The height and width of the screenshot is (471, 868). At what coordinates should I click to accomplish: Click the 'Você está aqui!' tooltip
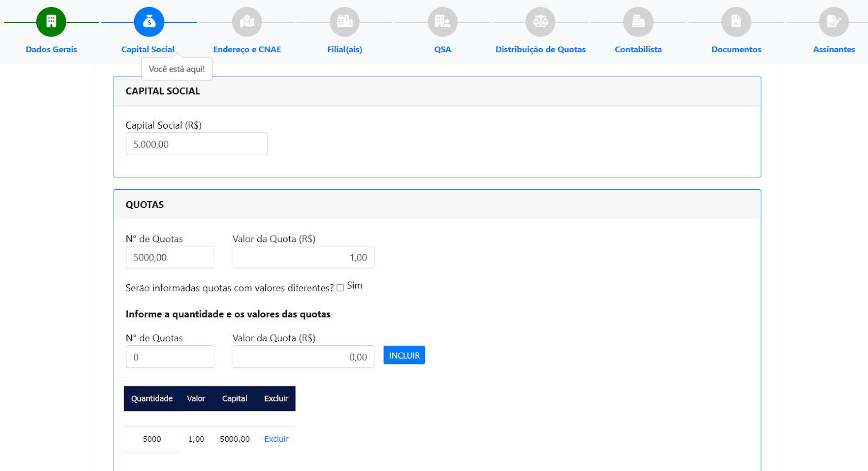tap(177, 69)
